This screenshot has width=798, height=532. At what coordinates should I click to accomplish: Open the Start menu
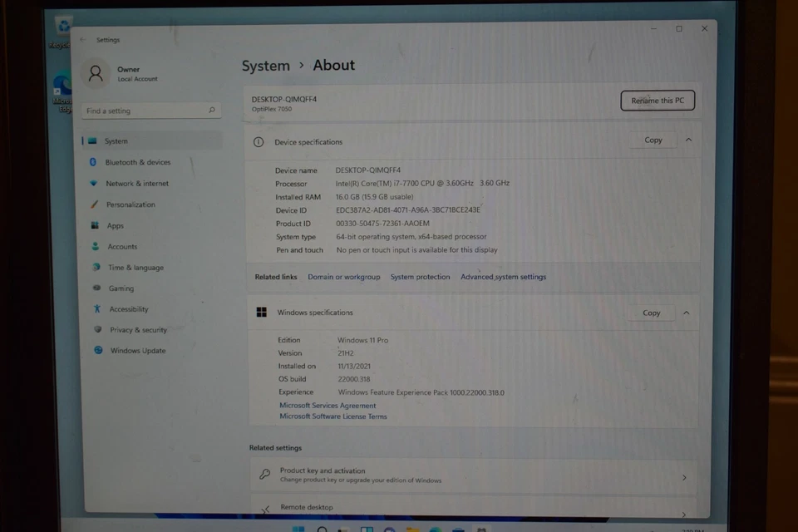click(x=297, y=529)
